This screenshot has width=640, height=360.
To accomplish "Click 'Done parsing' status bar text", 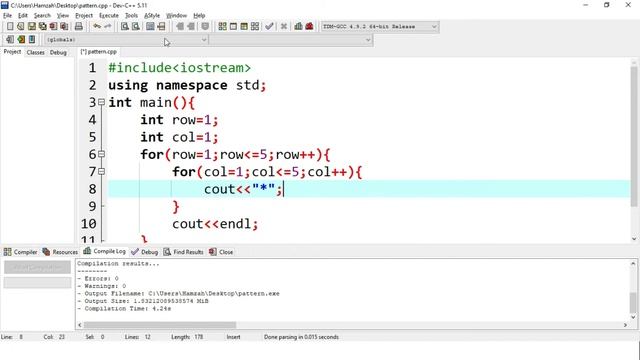I will tap(301, 337).
